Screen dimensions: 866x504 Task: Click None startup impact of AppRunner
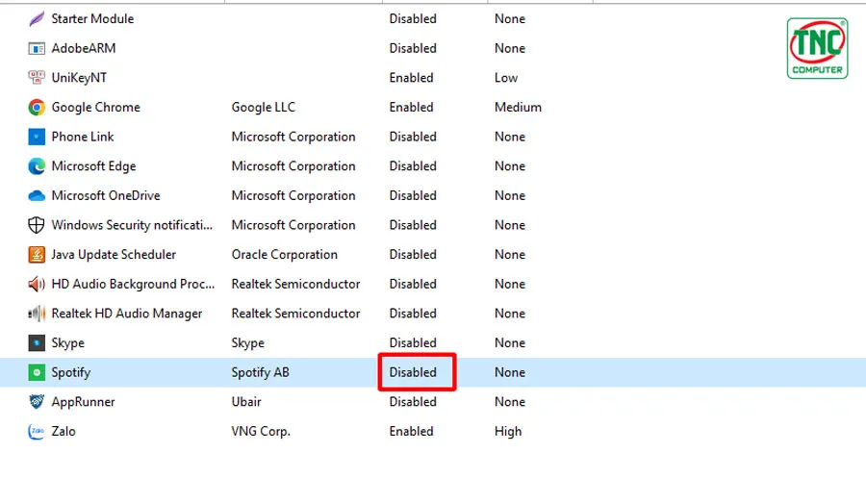click(510, 402)
